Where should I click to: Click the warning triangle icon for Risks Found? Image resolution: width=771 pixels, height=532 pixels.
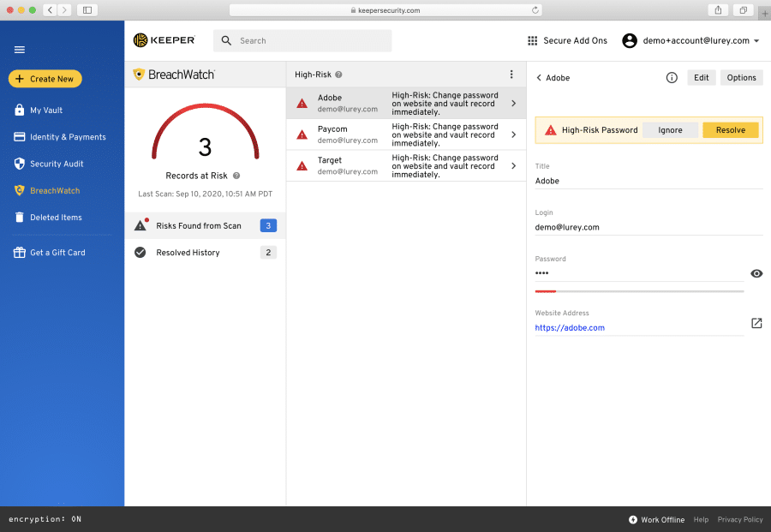coord(140,225)
